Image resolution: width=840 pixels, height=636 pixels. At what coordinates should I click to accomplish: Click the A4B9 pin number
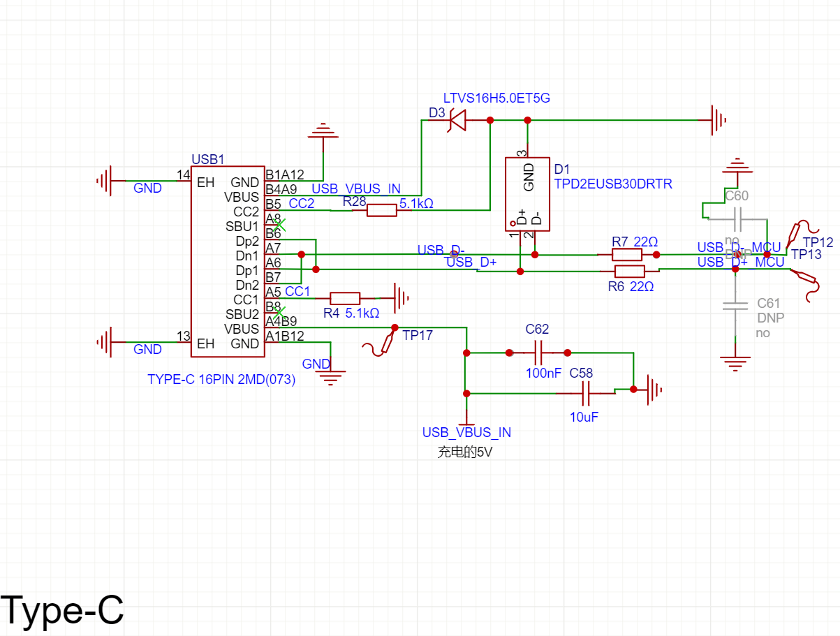click(x=281, y=321)
